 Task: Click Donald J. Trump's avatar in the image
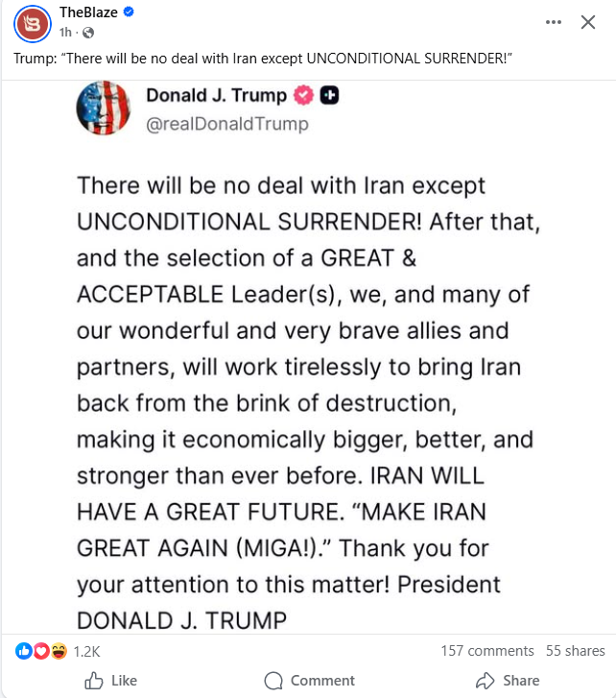click(105, 108)
